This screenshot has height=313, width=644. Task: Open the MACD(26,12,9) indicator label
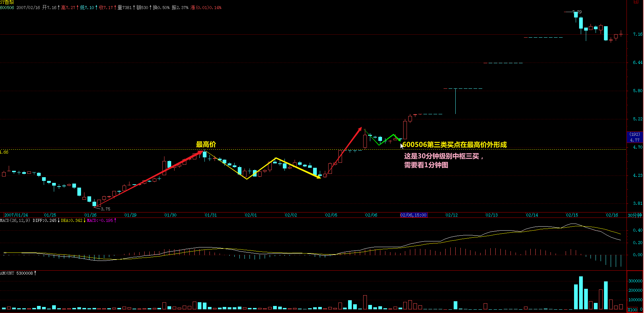point(15,221)
